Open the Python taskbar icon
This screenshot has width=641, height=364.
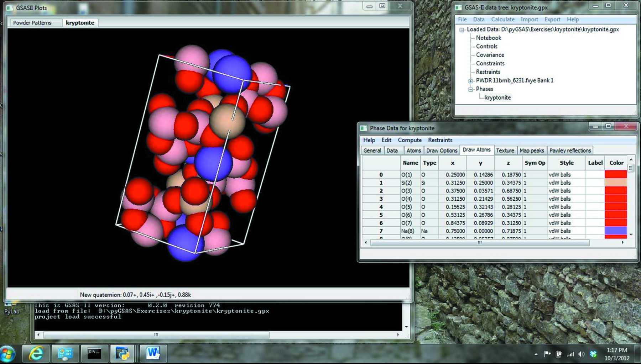tap(122, 353)
